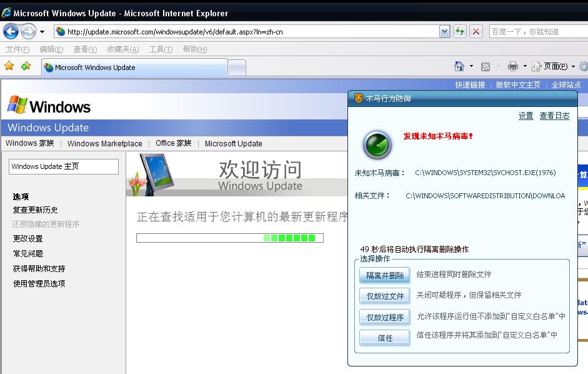Click the 隔离并删除 button
The width and height of the screenshot is (588, 374).
coord(385,275)
